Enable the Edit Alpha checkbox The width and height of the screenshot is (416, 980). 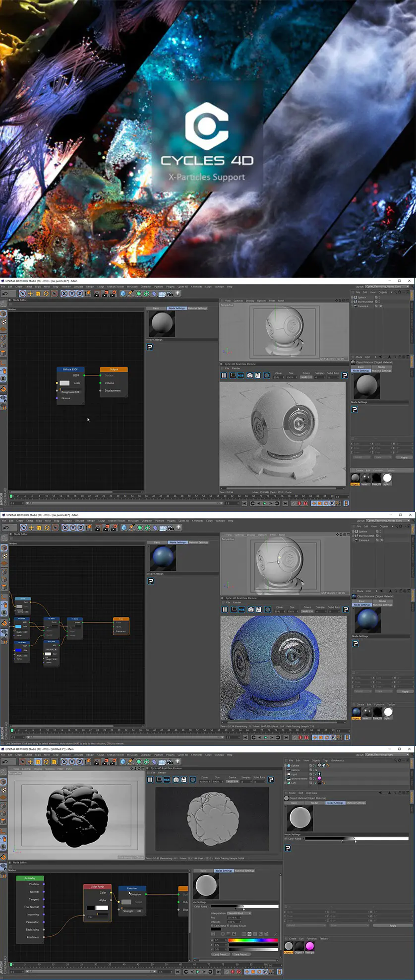[x=212, y=926]
